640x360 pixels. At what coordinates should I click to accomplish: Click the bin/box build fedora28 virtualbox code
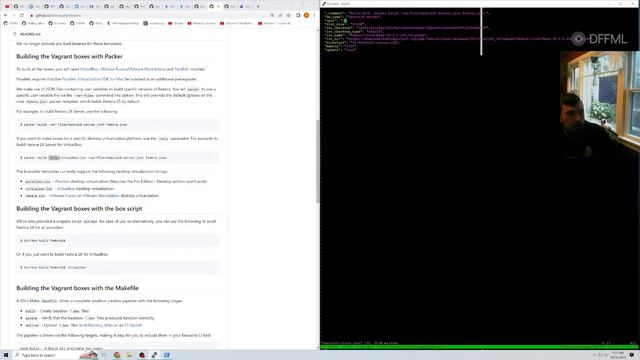(x=118, y=267)
